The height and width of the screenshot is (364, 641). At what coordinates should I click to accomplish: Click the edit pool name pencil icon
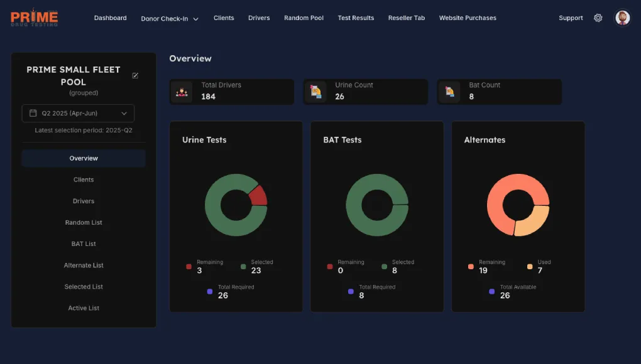pos(135,76)
